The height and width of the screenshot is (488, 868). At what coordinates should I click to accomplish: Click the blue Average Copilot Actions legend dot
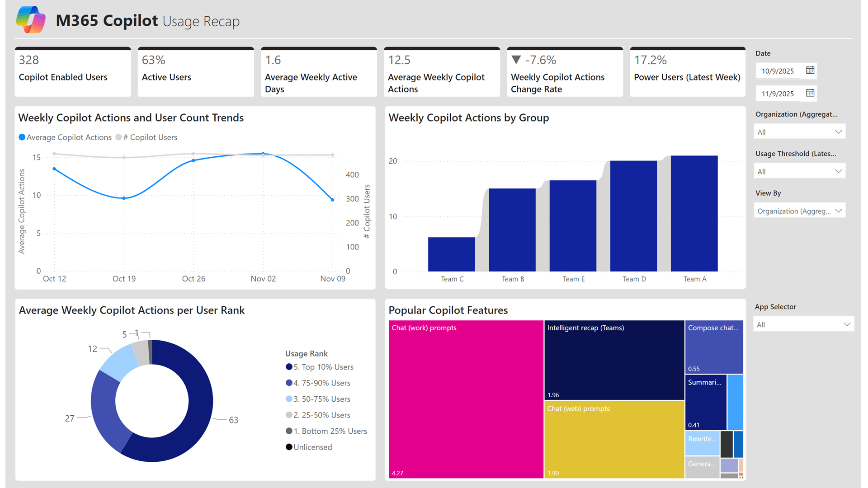(21, 137)
